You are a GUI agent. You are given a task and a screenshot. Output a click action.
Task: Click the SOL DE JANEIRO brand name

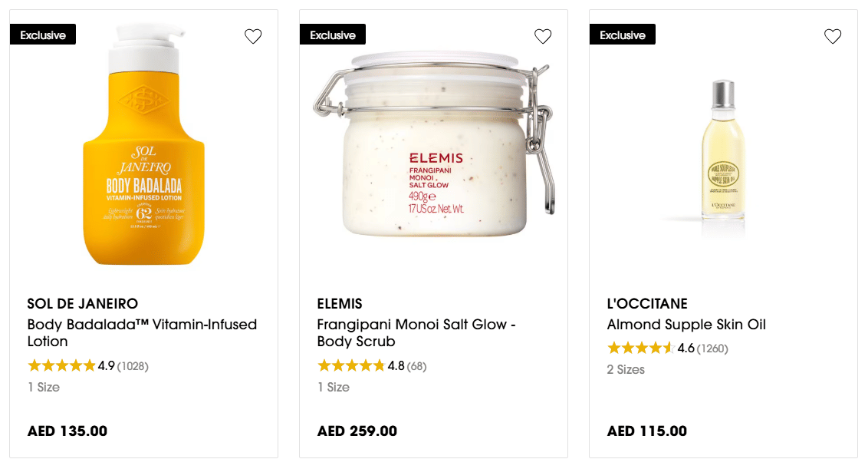pos(83,304)
